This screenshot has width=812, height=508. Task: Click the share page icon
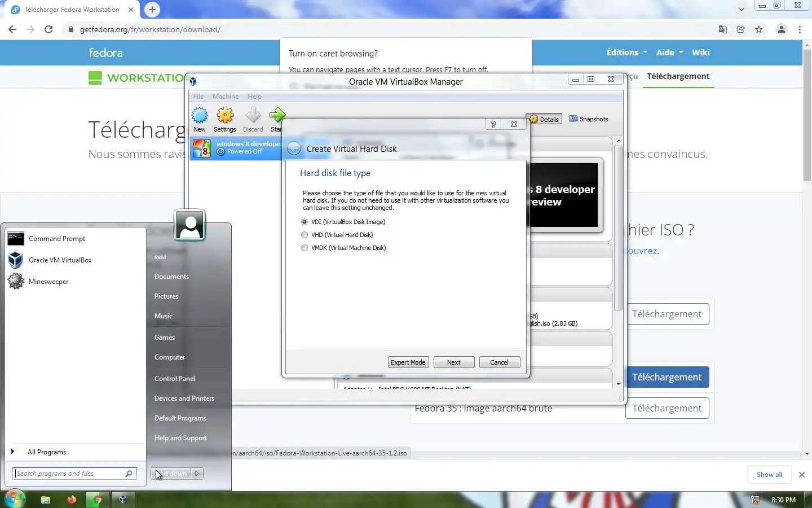tap(741, 29)
